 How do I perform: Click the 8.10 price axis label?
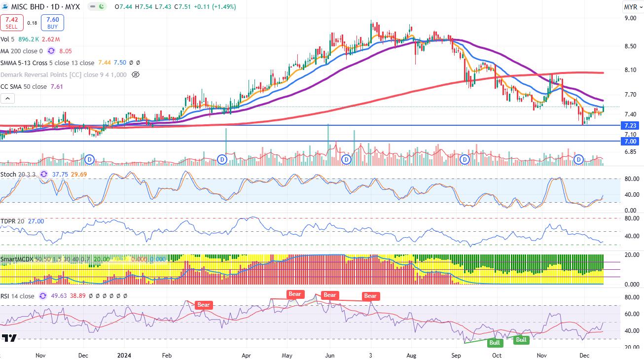point(631,70)
